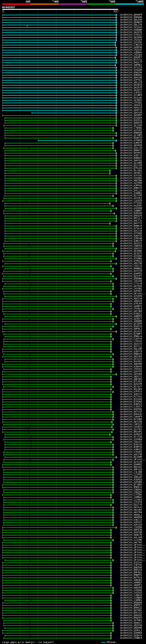Click the subject label UniRef100_Q13U71
The height and width of the screenshot is (644, 146).
point(131,254)
